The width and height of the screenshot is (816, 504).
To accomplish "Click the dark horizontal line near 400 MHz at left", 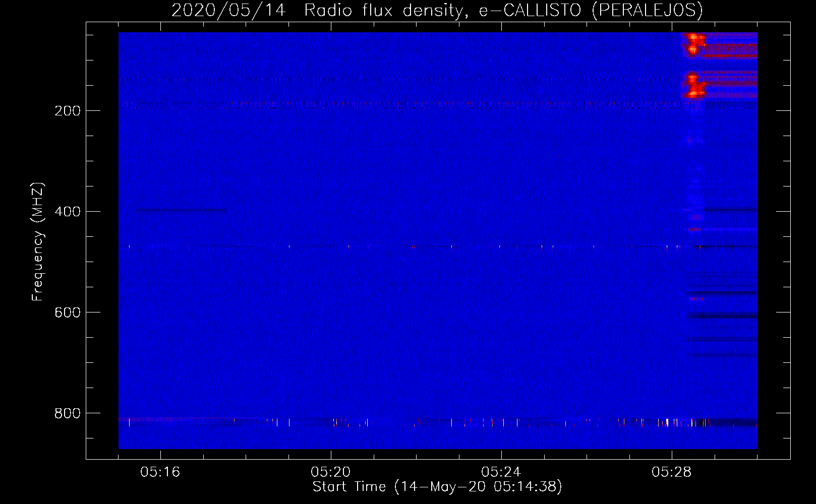I will pos(181,210).
